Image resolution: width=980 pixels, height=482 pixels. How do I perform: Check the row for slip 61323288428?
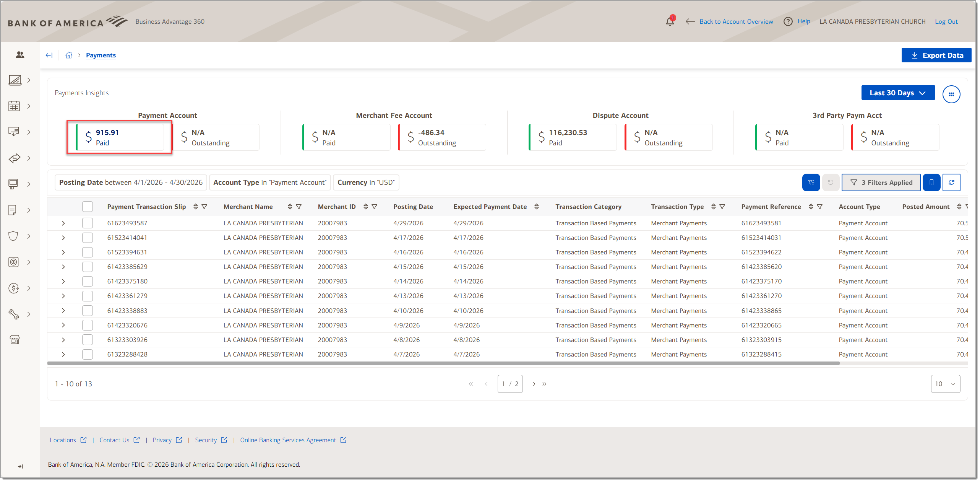pos(88,354)
